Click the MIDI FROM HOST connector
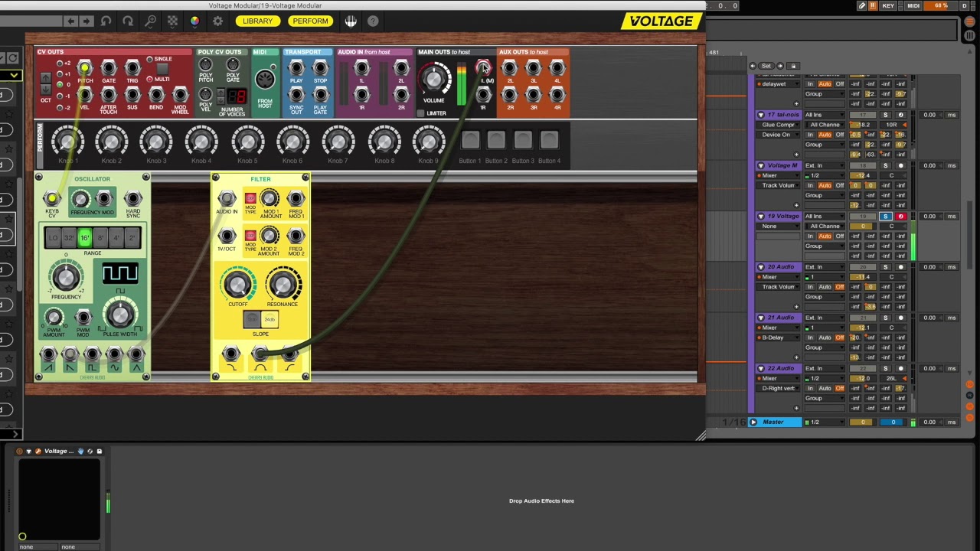Viewport: 980px width, 551px height. tap(264, 80)
